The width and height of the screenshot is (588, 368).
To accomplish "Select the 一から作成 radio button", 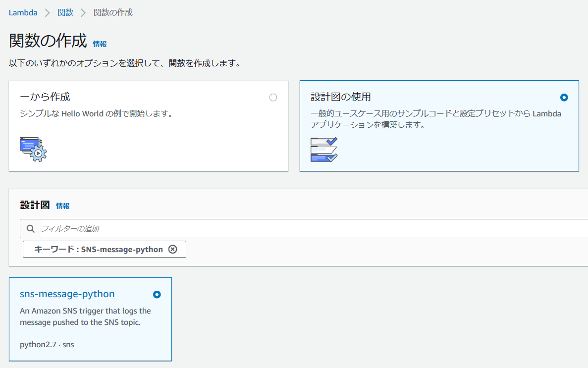I will [x=273, y=98].
